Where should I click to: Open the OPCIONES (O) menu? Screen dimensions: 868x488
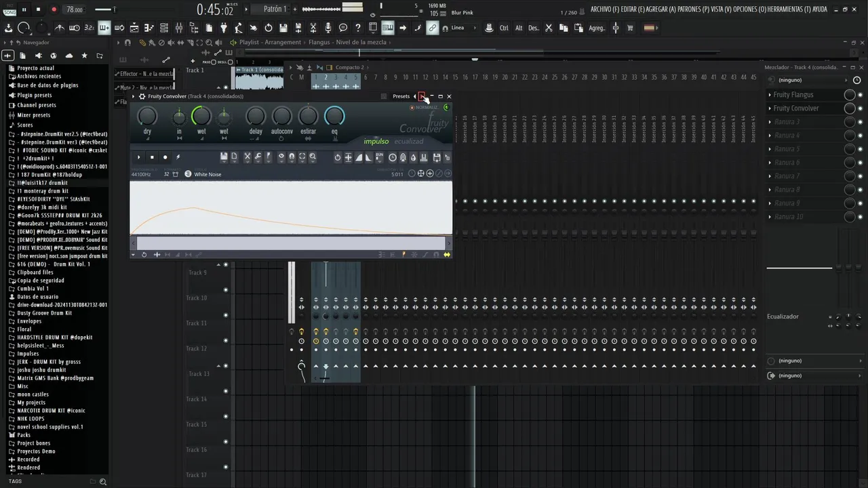click(x=749, y=9)
